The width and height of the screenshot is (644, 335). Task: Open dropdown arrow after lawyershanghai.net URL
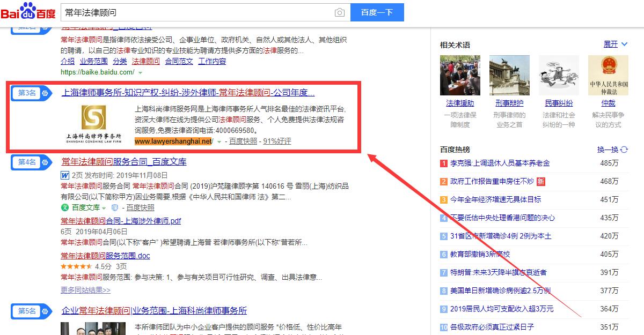(x=219, y=142)
